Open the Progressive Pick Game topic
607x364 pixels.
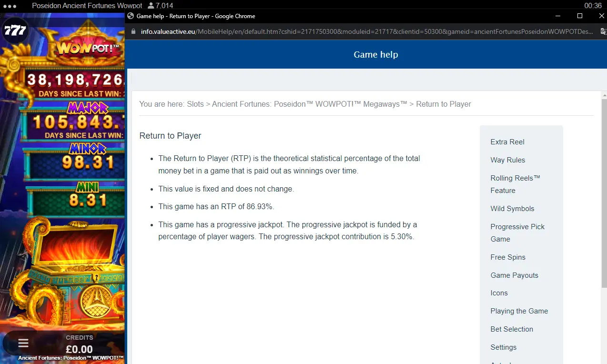point(517,233)
